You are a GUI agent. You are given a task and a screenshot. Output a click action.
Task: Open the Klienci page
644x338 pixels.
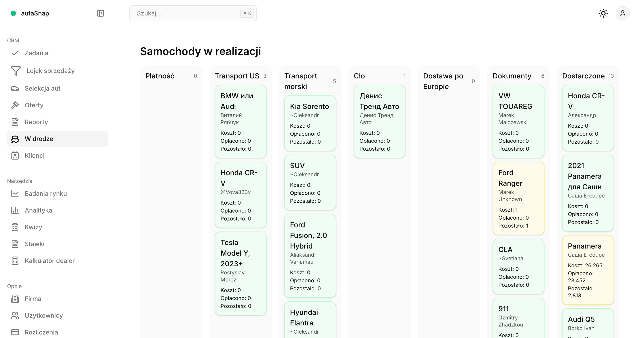(57, 156)
